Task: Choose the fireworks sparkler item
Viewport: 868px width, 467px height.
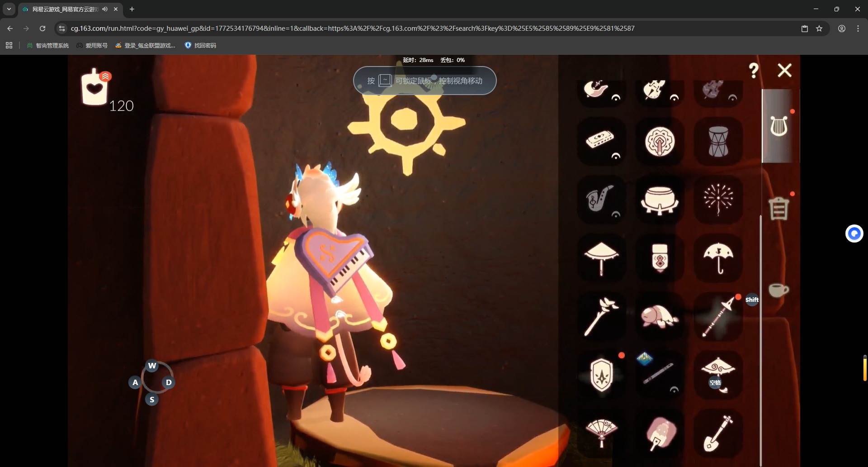Action: coord(718,200)
